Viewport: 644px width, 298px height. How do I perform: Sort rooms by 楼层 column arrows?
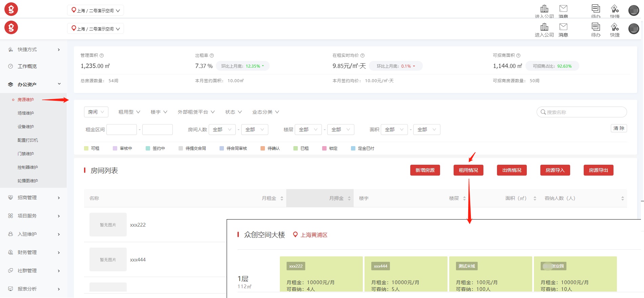pyautogui.click(x=464, y=199)
